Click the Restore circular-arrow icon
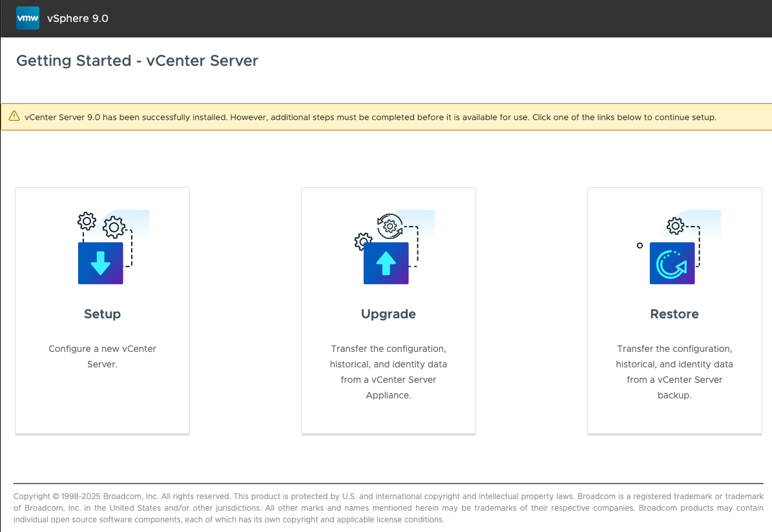The image size is (772, 532). [672, 263]
